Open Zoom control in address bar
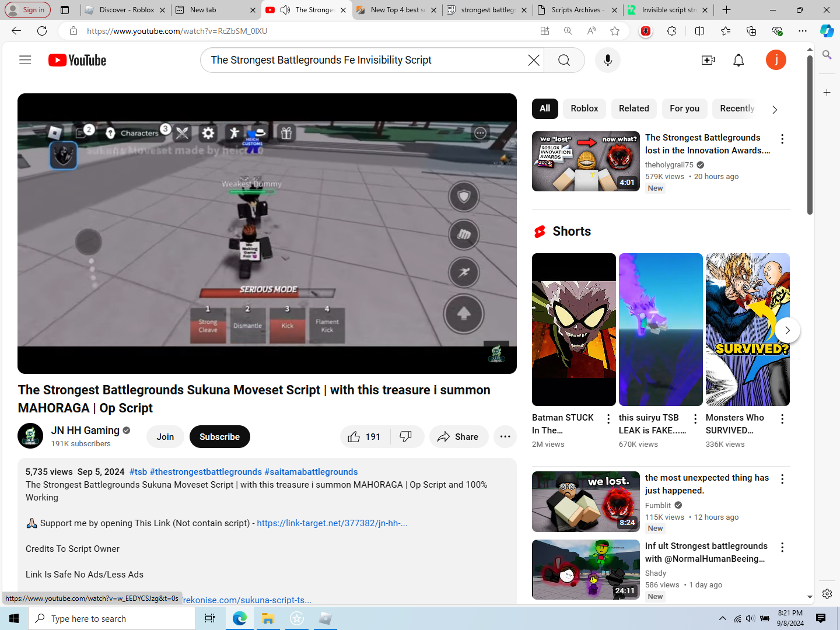This screenshot has width=840, height=630. pos(568,31)
